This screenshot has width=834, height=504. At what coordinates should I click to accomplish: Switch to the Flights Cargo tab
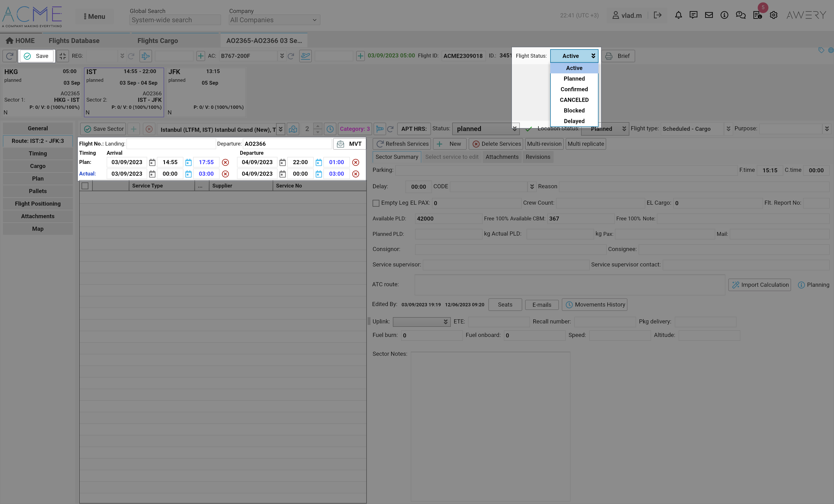pos(157,41)
